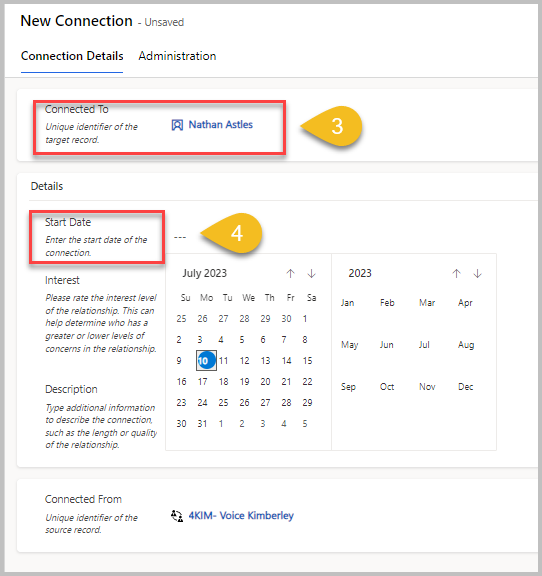The image size is (542, 576).
Task: Click the contact icon beside Nathan Astles
Action: [x=177, y=125]
